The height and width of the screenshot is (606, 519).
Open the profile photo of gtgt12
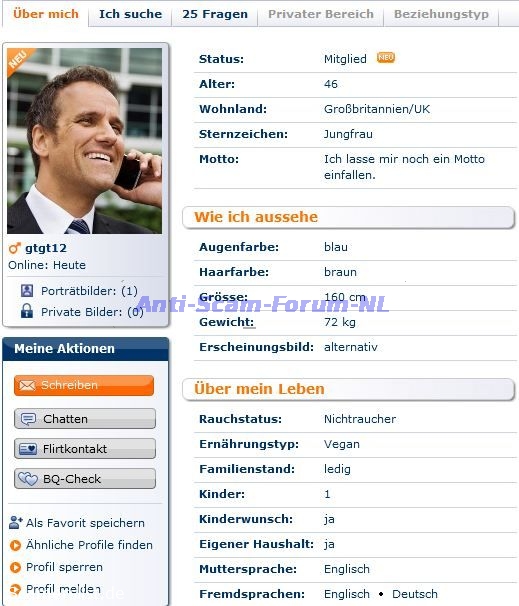pyautogui.click(x=85, y=141)
